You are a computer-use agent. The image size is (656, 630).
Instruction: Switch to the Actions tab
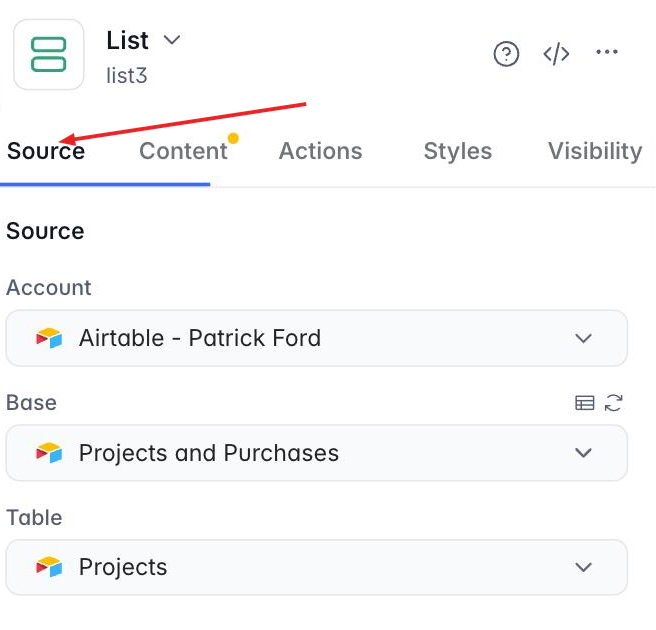click(x=320, y=151)
